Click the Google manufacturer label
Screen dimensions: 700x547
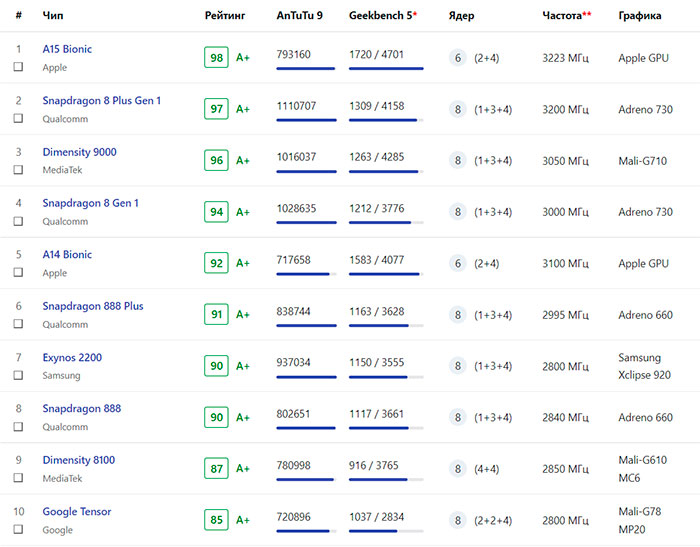tap(58, 530)
